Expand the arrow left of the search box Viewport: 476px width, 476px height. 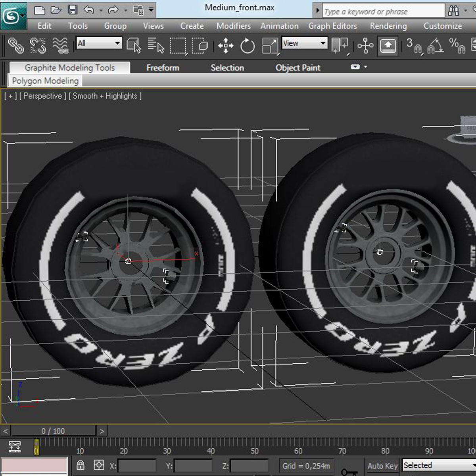coord(317,11)
